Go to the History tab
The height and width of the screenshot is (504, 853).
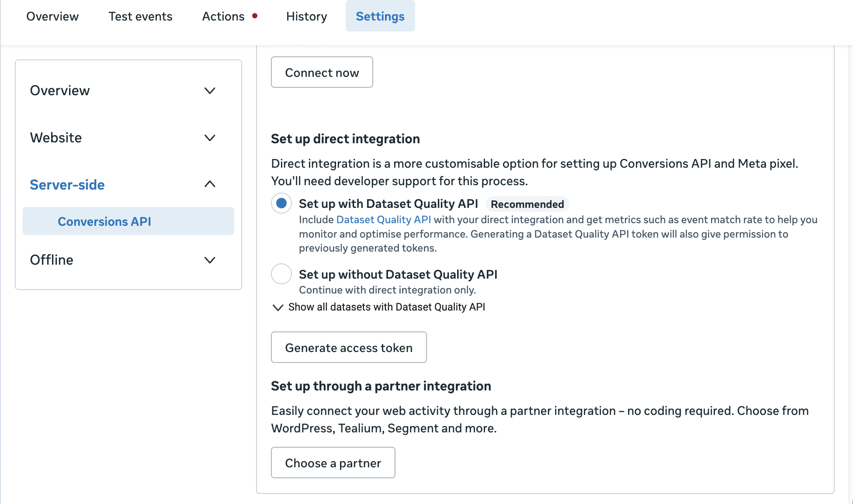coord(306,16)
